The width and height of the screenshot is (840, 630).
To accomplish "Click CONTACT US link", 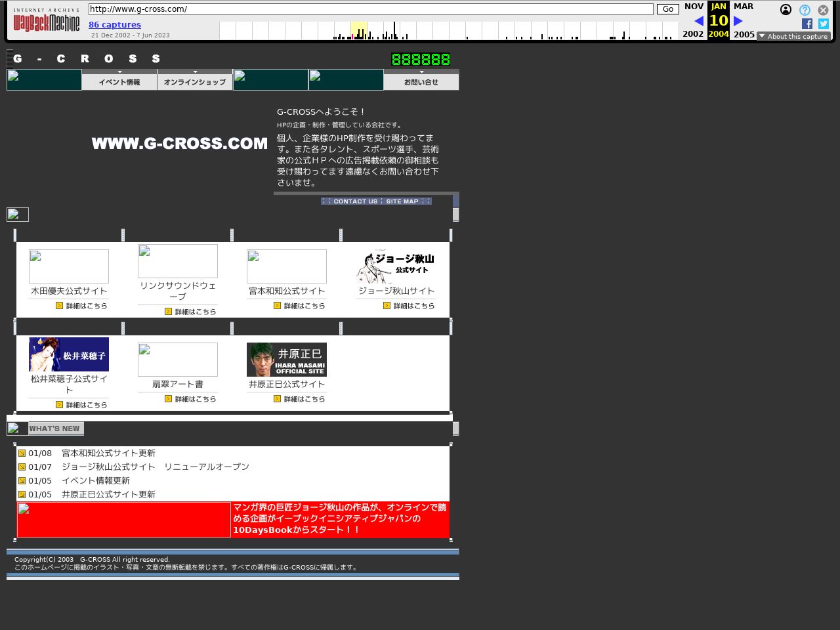I will click(355, 201).
